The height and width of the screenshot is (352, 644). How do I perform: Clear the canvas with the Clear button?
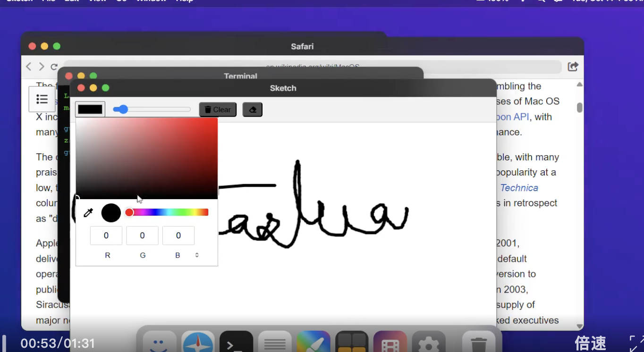(x=218, y=109)
